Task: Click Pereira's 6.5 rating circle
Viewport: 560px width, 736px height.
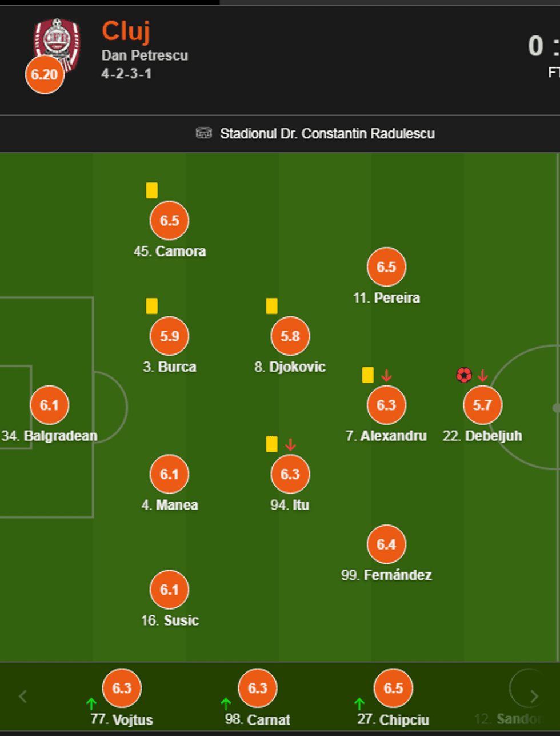Action: tap(386, 267)
